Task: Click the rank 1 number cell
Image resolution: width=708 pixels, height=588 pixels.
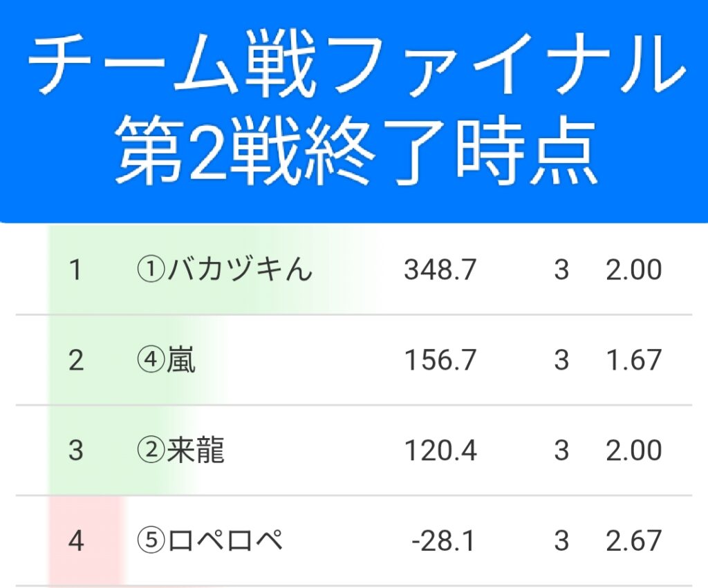Action: pyautogui.click(x=76, y=270)
